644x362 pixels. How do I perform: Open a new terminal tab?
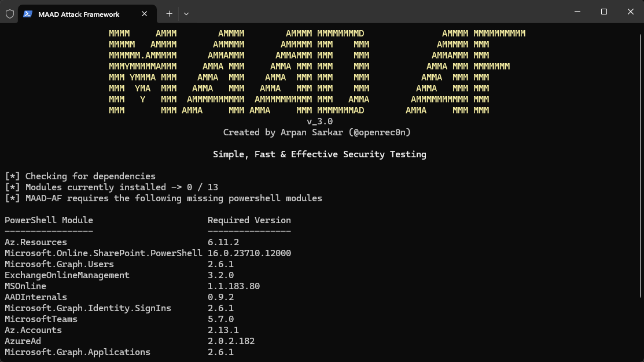[x=169, y=14]
